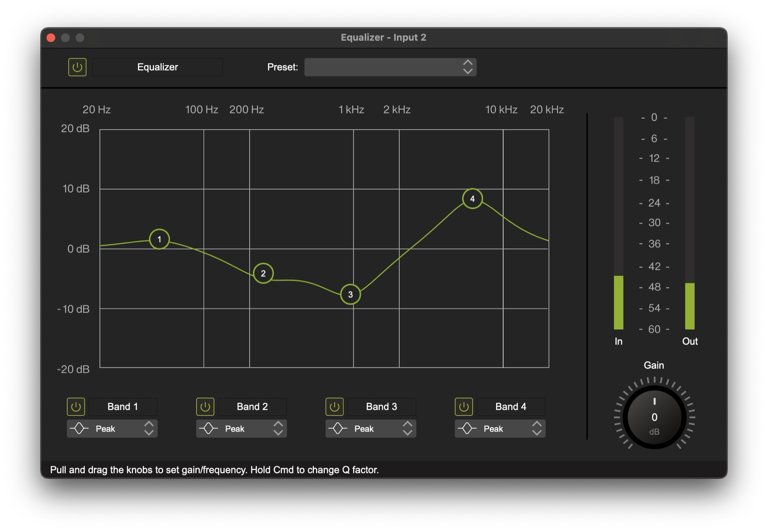The height and width of the screenshot is (532, 768).
Task: Disable Band 4 with its power button
Action: [x=464, y=406]
